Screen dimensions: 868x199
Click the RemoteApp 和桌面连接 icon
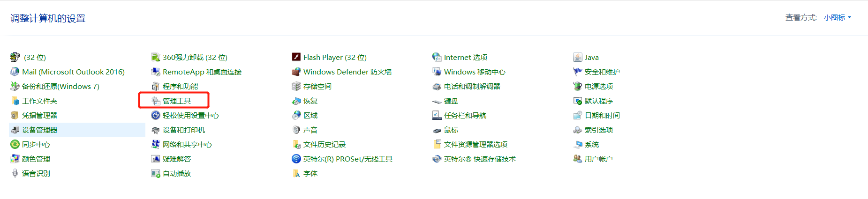(156, 72)
